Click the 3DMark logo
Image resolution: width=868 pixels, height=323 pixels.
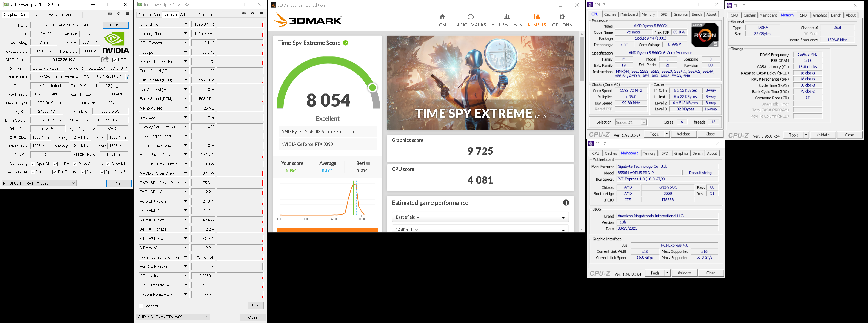pos(308,20)
